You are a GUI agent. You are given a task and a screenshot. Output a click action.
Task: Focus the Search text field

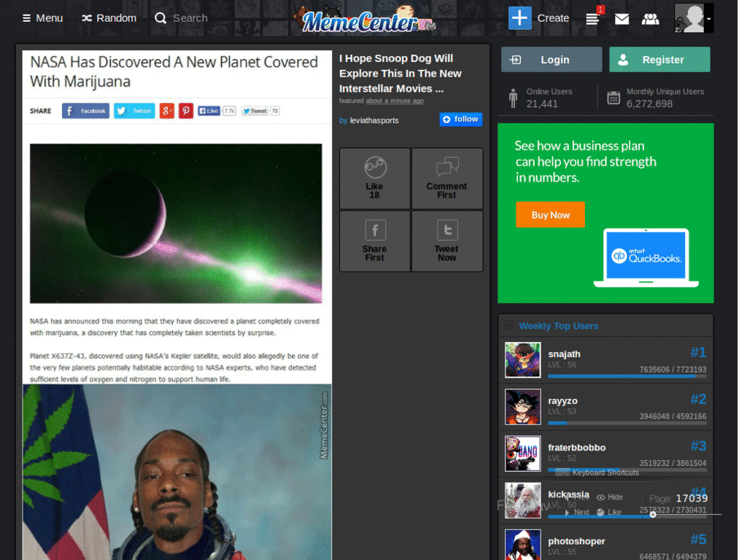(190, 18)
